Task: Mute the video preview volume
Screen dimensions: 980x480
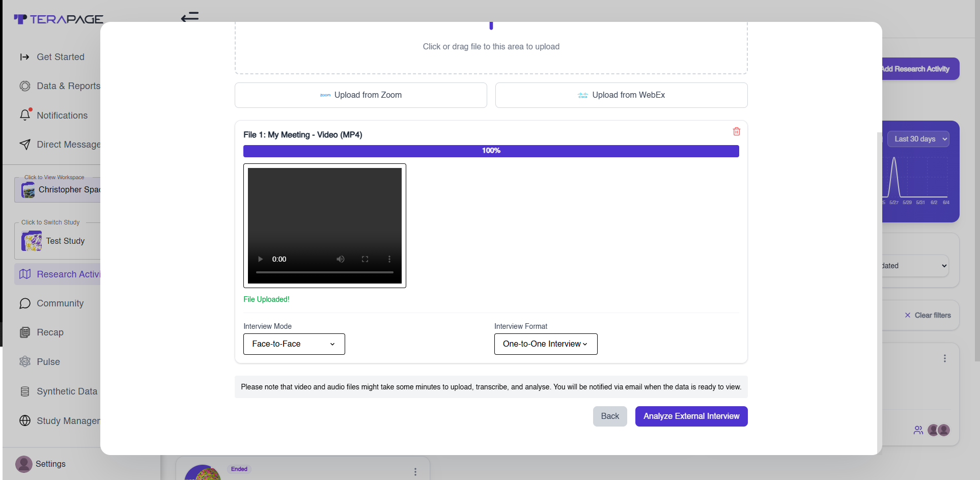Action: coord(341,259)
